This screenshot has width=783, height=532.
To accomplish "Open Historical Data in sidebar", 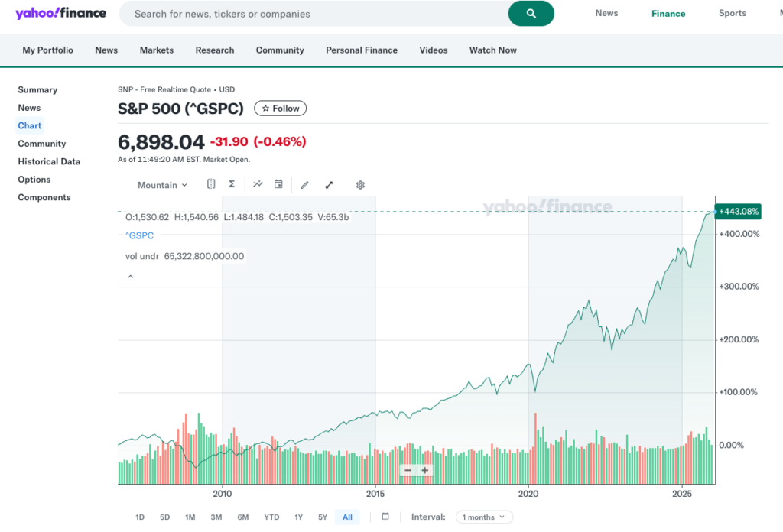I will click(49, 161).
